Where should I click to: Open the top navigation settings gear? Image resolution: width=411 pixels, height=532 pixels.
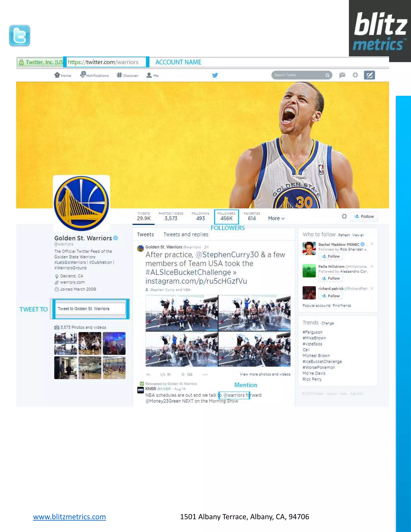pos(355,75)
